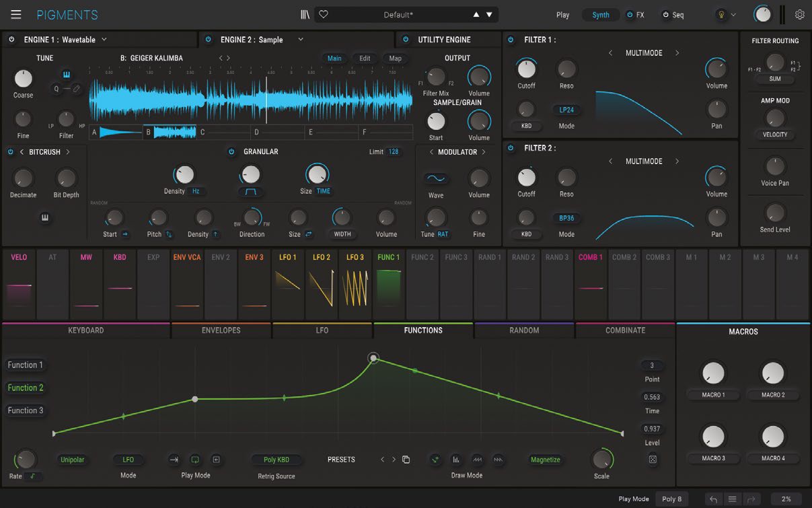Open the sample Edit tab
The width and height of the screenshot is (812, 508).
365,59
